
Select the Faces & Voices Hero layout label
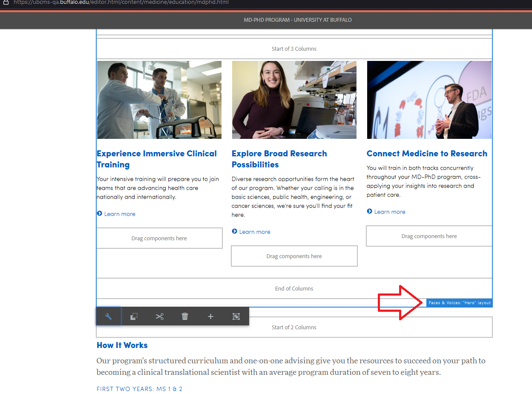(x=459, y=303)
